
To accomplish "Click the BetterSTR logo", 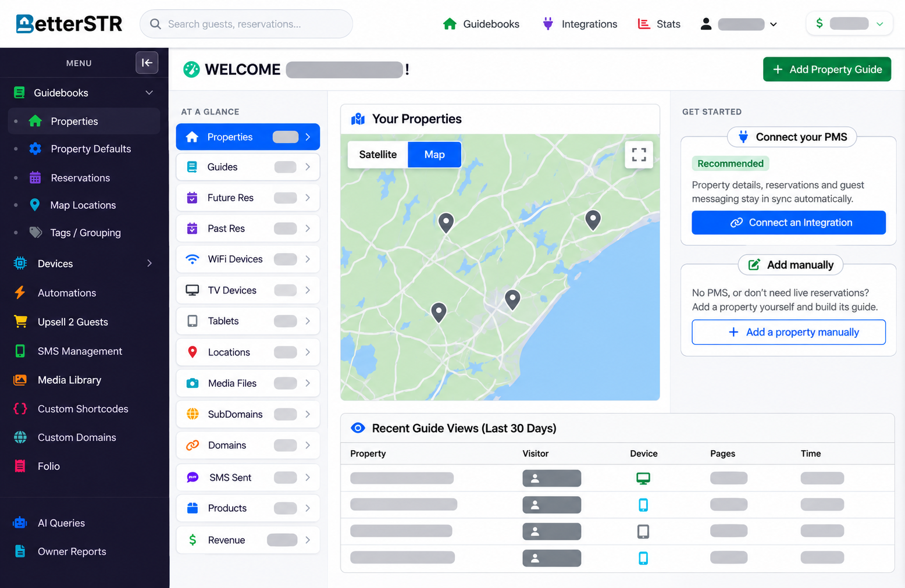I will (x=69, y=24).
